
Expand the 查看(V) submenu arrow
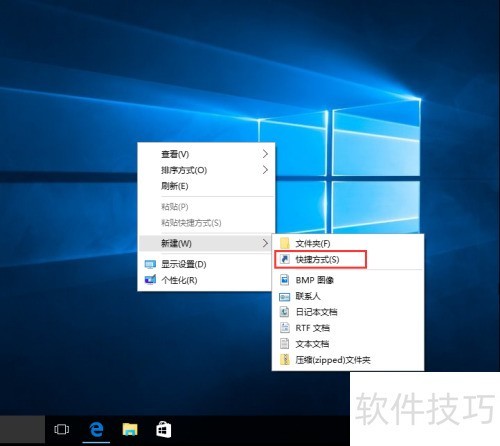click(x=265, y=154)
